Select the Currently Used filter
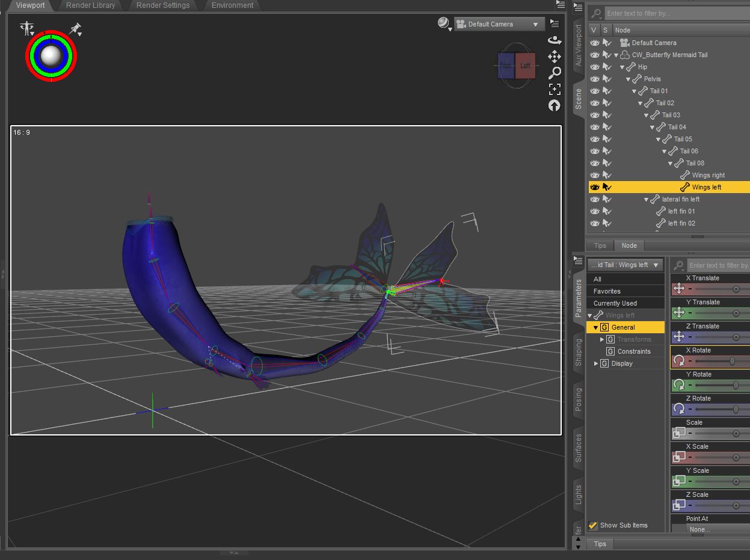Viewport: 750px width, 560px height. tap(615, 303)
